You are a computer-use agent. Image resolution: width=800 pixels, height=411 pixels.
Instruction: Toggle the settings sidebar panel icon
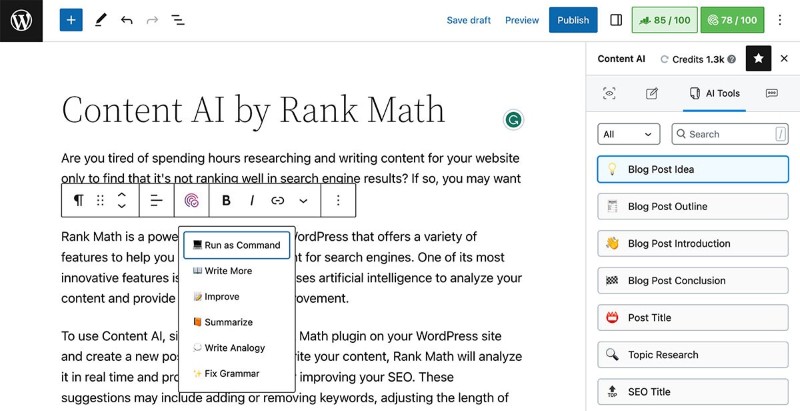616,20
